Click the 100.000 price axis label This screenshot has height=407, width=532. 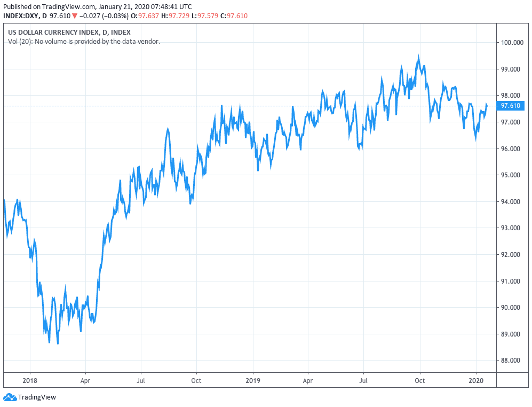(x=512, y=43)
